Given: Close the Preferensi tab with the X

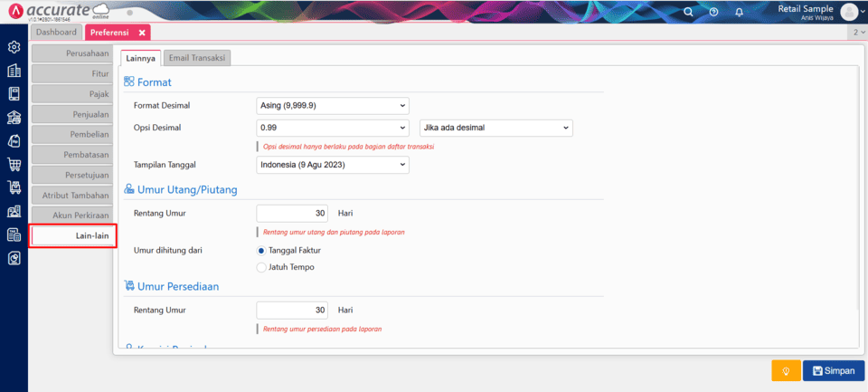Looking at the screenshot, I should pos(142,33).
